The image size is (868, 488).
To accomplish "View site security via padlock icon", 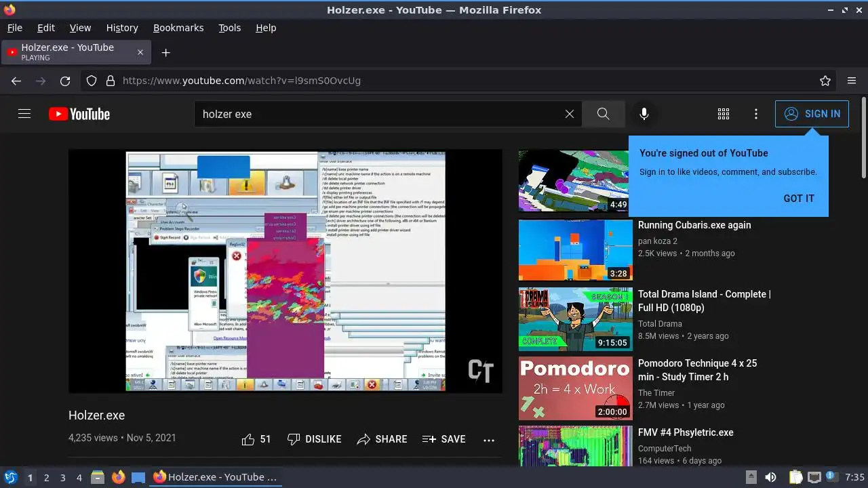I will tap(111, 81).
